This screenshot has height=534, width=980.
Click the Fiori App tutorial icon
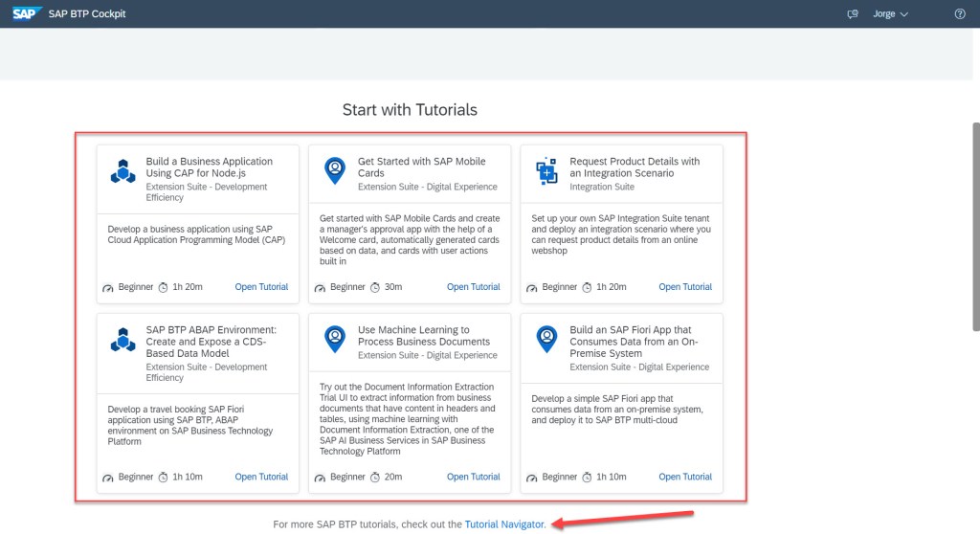coord(546,339)
